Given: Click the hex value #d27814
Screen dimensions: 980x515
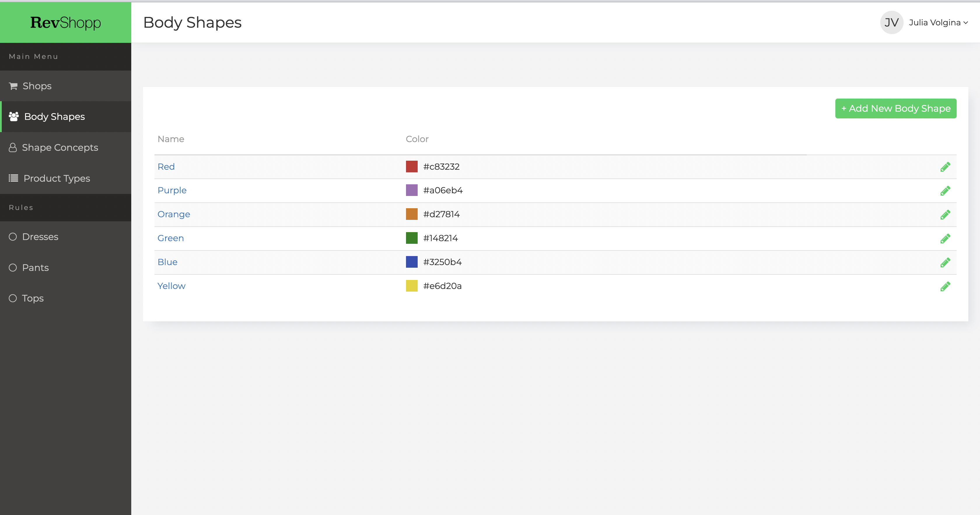Looking at the screenshot, I should 441,214.
